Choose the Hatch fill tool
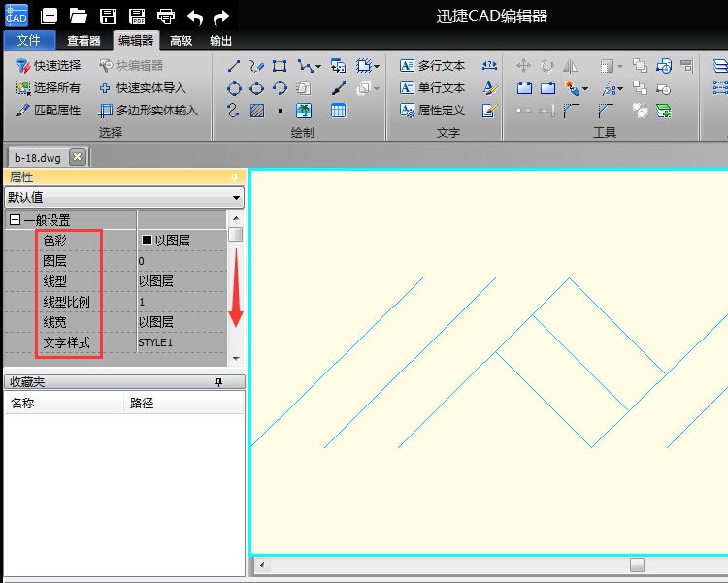 [256, 111]
